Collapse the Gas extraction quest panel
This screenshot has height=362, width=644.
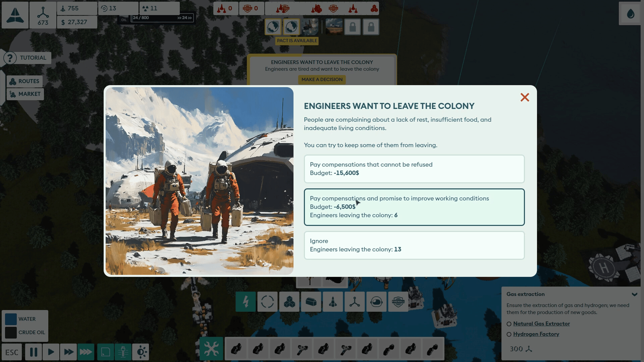[x=634, y=294]
